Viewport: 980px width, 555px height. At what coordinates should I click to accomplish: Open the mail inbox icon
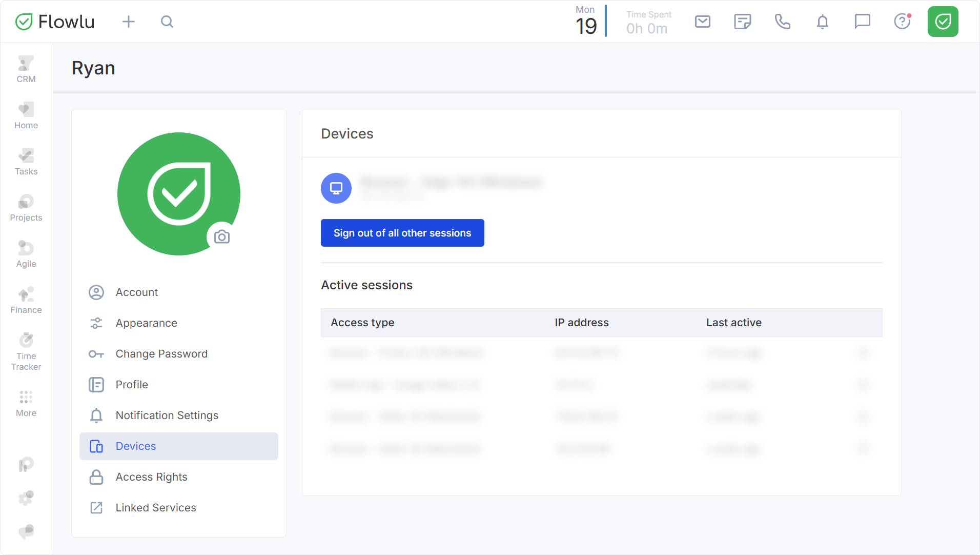pyautogui.click(x=702, y=22)
